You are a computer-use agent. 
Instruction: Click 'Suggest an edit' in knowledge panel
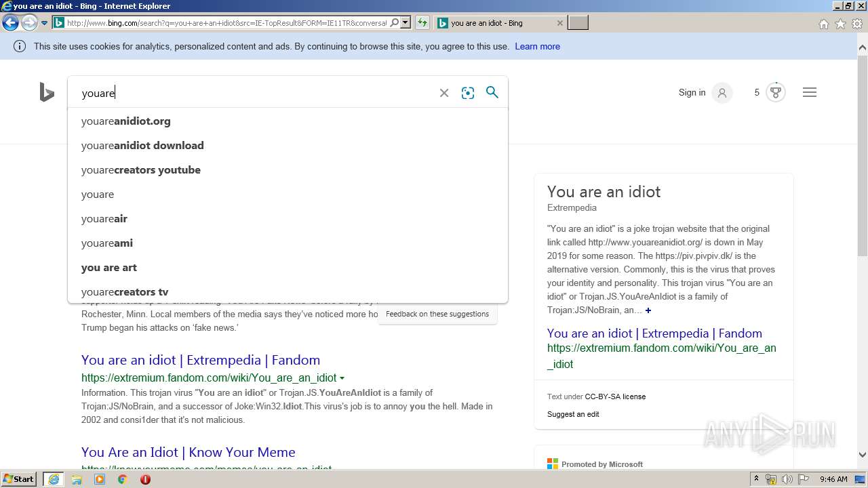(x=573, y=414)
